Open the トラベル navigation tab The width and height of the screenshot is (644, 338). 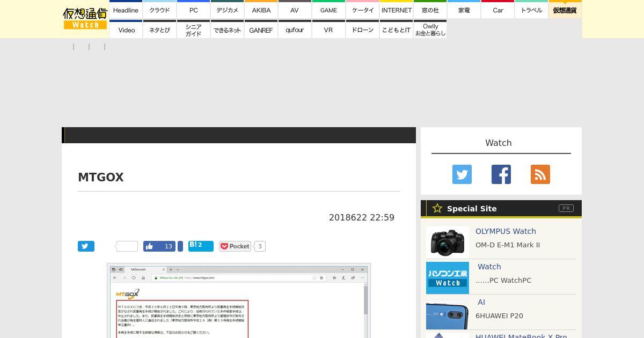click(532, 9)
